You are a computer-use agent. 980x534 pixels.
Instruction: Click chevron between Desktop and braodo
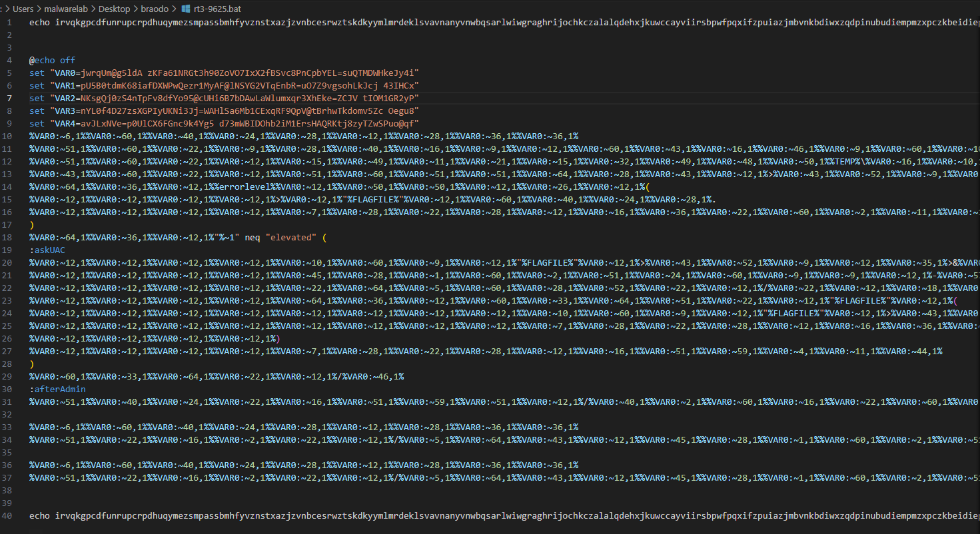135,9
